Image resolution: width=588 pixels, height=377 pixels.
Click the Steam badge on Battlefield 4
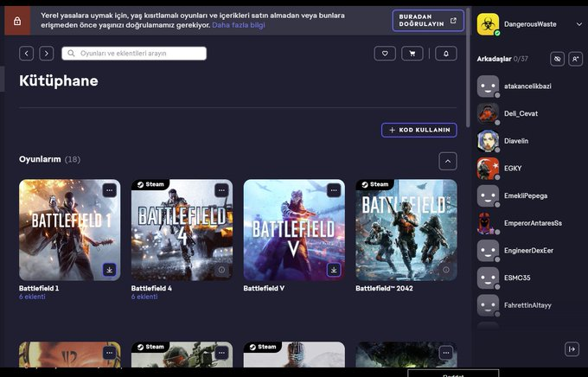tap(150, 184)
